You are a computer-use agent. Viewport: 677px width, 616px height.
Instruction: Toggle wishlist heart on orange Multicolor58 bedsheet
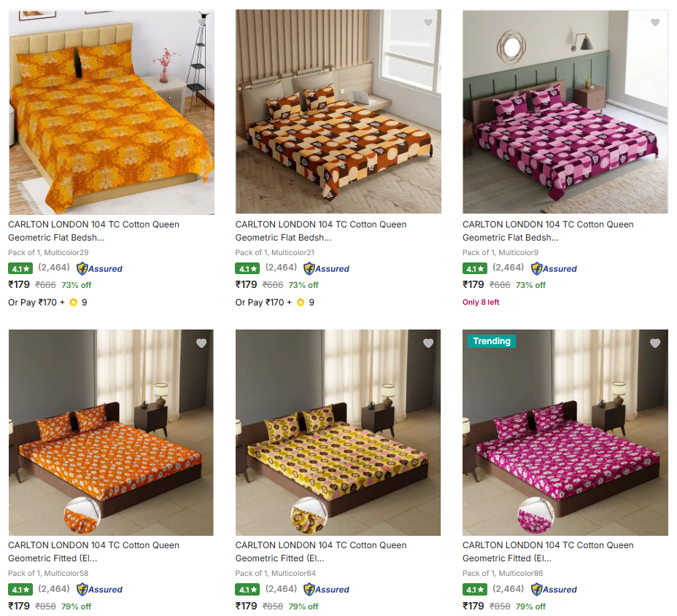pyautogui.click(x=201, y=343)
